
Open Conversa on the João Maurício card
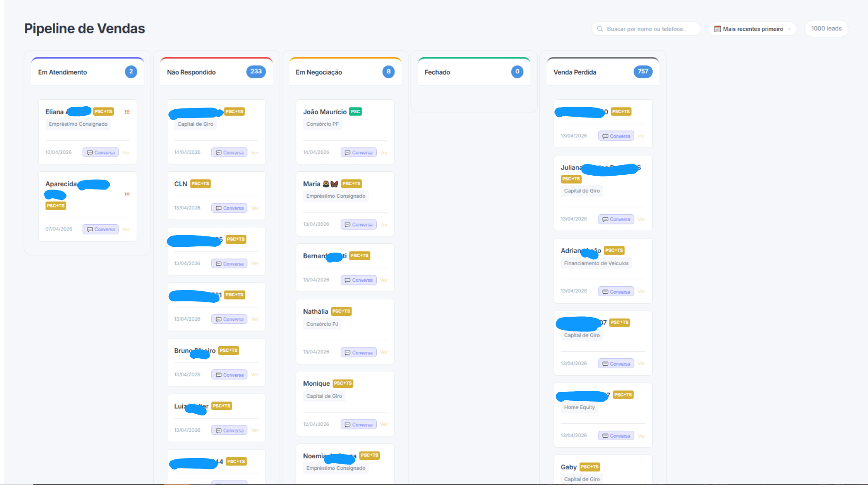(358, 153)
